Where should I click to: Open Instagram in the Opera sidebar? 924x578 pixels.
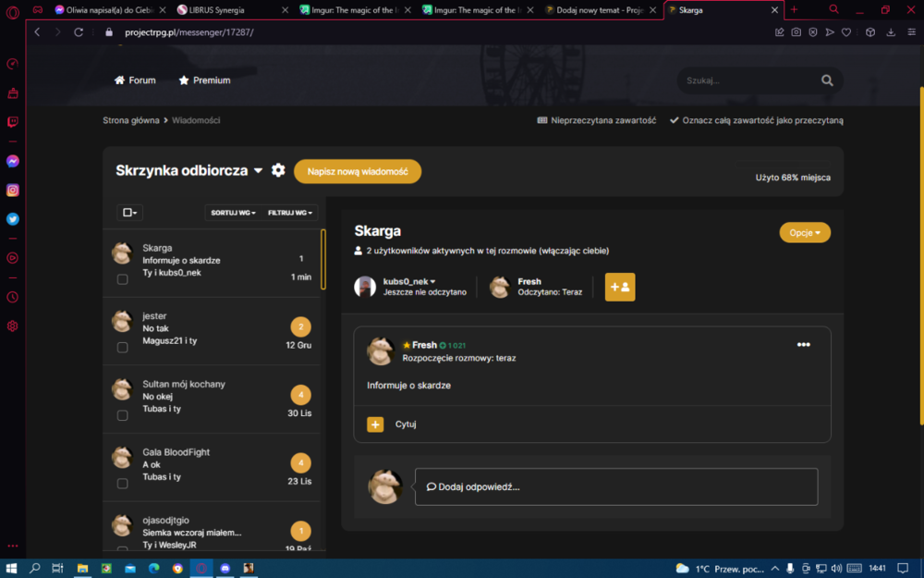[x=12, y=190]
